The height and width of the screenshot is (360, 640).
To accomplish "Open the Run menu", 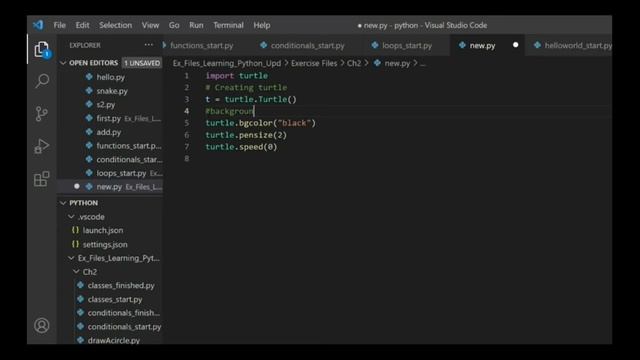I will pos(196,25).
